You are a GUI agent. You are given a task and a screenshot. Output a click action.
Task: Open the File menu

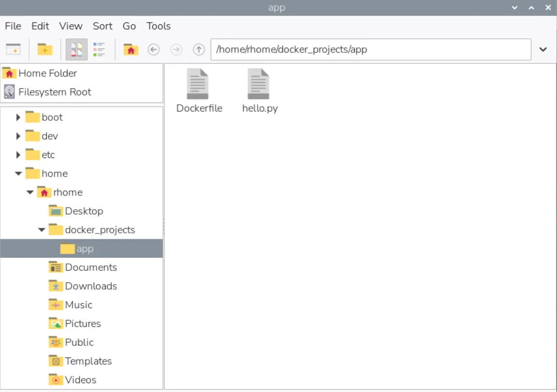pos(13,26)
